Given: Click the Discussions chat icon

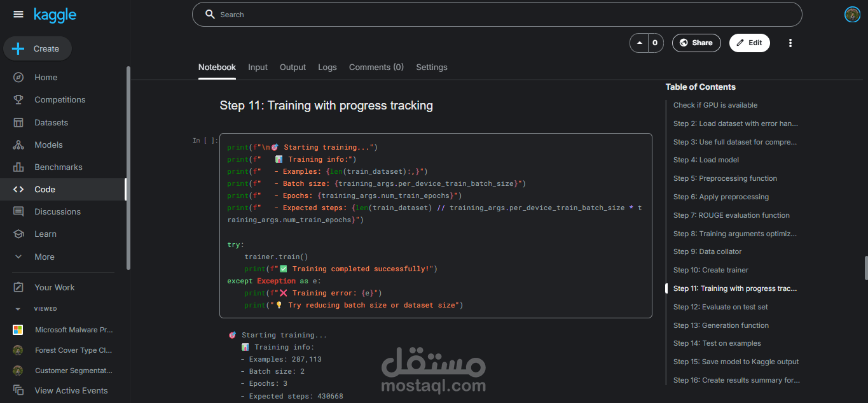Looking at the screenshot, I should coord(18,211).
